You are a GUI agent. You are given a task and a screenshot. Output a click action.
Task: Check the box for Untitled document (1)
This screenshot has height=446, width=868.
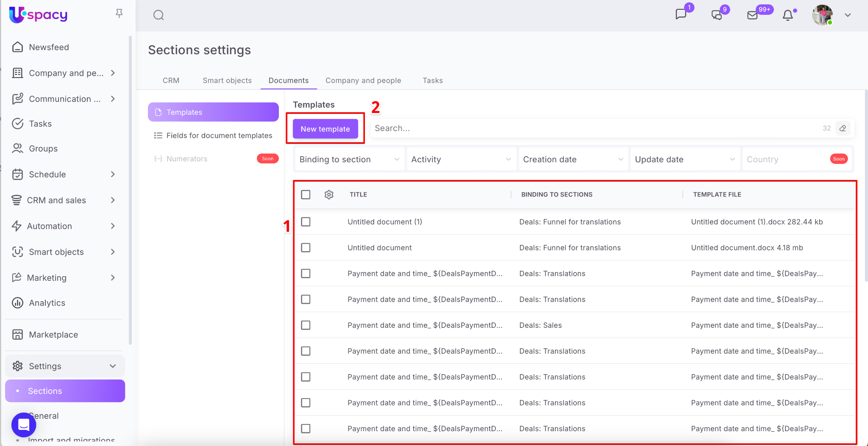(x=306, y=222)
